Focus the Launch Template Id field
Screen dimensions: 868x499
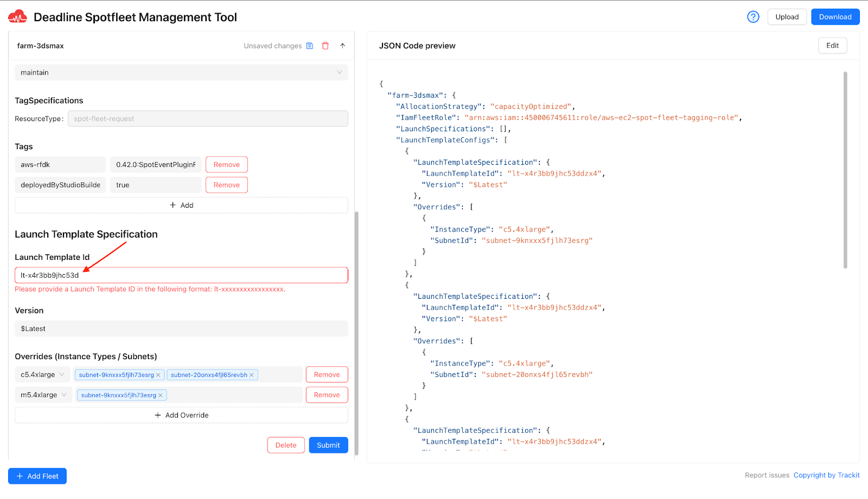click(181, 276)
